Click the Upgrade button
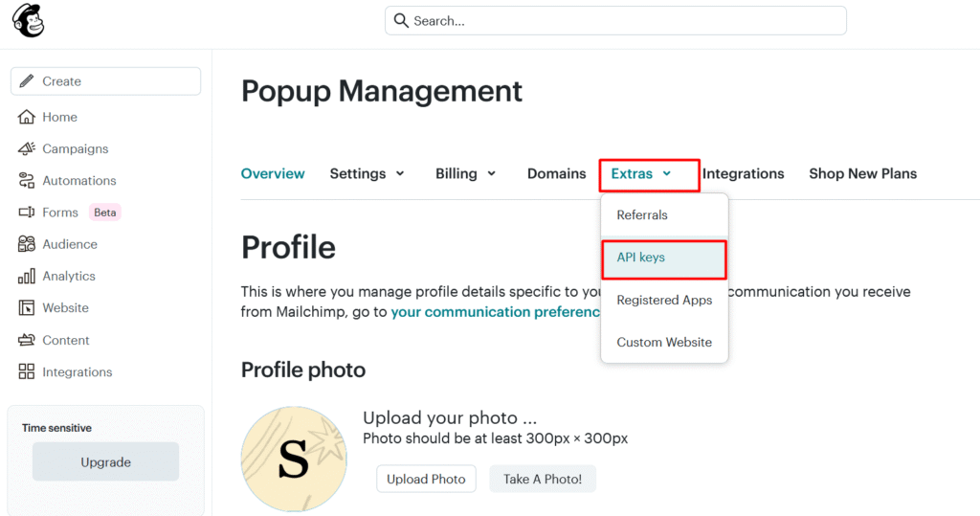Image resolution: width=980 pixels, height=516 pixels. click(x=105, y=462)
